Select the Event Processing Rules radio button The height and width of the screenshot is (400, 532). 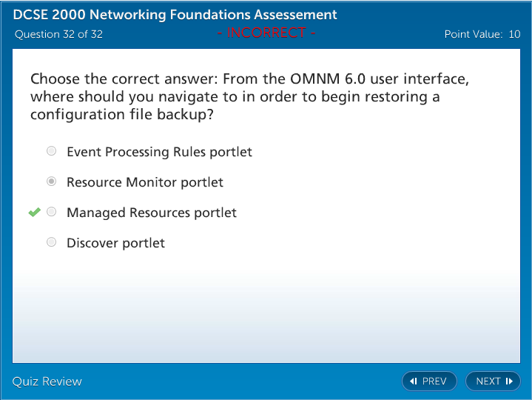click(52, 151)
